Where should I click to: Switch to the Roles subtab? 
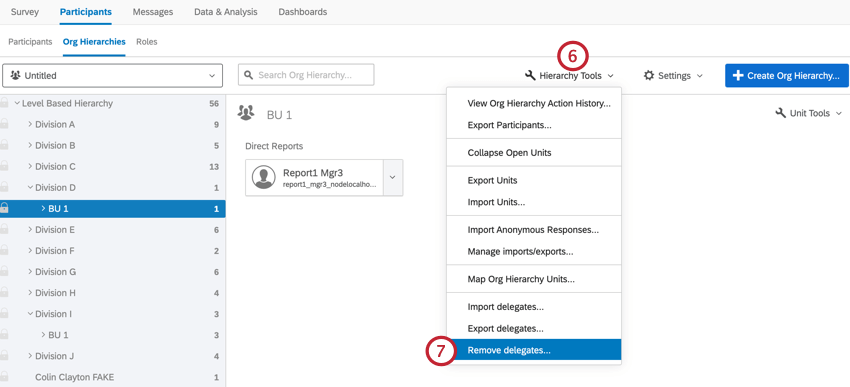click(x=146, y=42)
